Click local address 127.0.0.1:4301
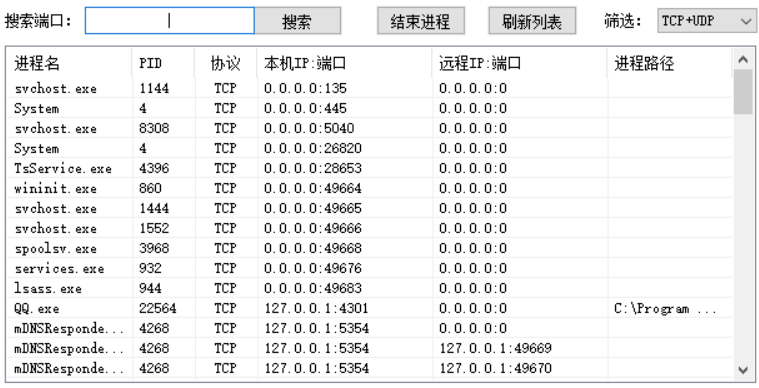 pos(316,308)
